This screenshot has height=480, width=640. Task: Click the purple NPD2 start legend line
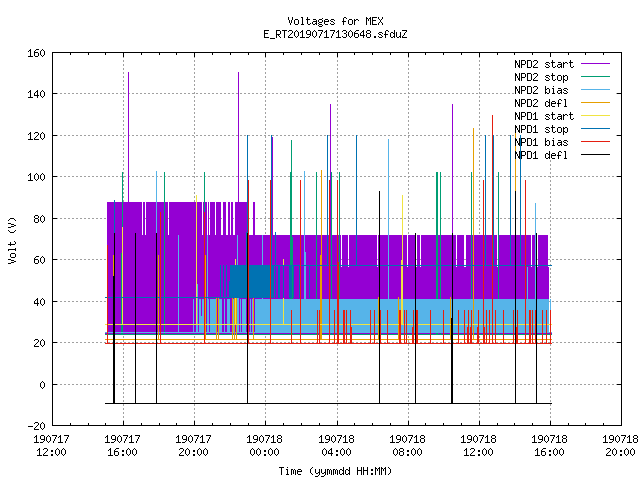point(596,64)
